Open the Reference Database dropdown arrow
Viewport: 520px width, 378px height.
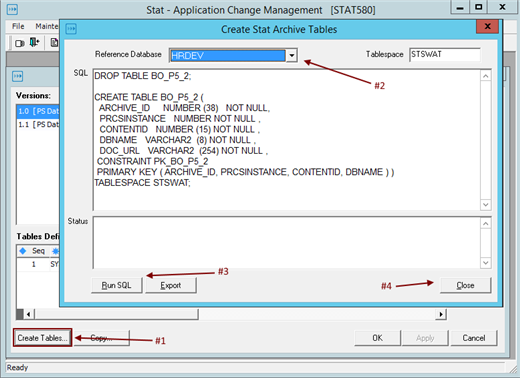click(292, 55)
